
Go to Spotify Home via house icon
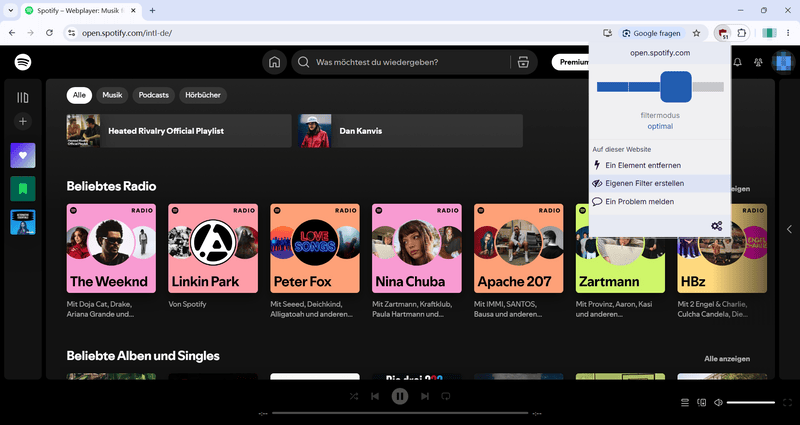pyautogui.click(x=274, y=62)
